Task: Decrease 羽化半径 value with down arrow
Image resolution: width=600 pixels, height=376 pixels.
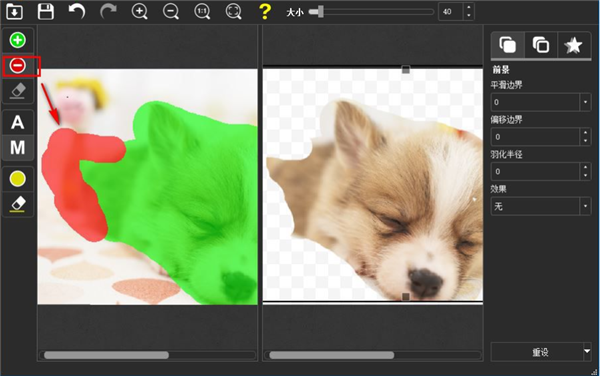Action: pyautogui.click(x=585, y=176)
